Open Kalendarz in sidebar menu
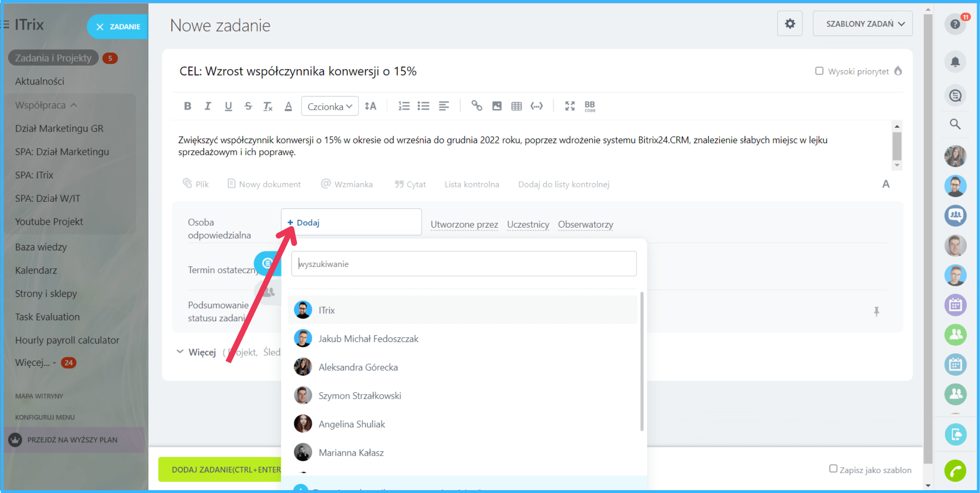980x493 pixels. pyautogui.click(x=36, y=270)
